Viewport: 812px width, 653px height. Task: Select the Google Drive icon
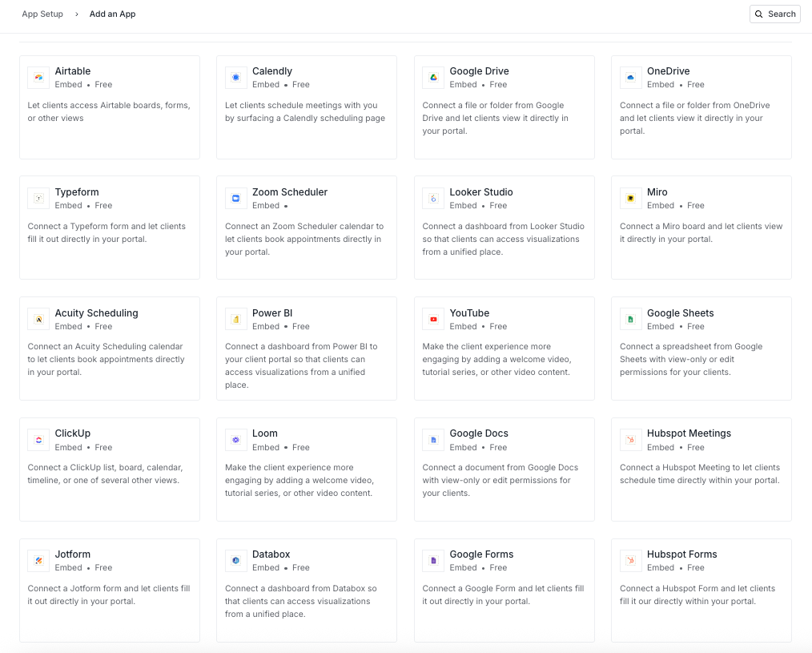point(432,77)
